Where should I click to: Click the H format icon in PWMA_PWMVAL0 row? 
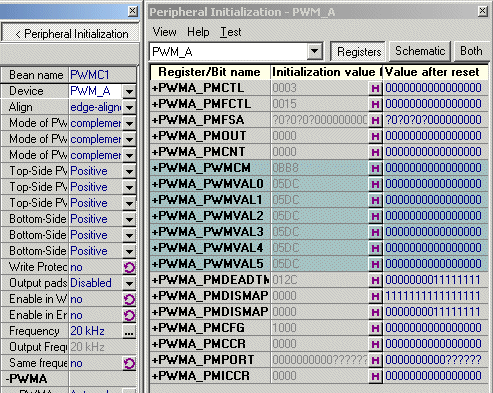tap(375, 184)
